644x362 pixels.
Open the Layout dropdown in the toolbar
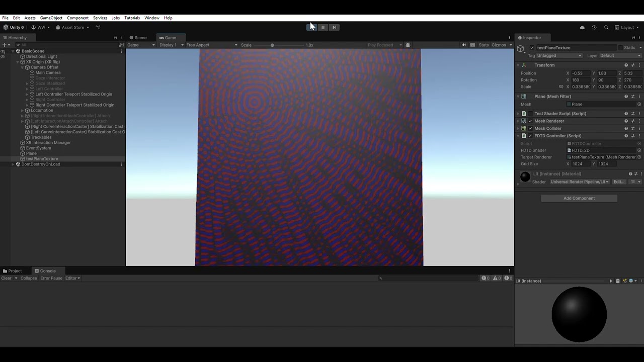627,27
